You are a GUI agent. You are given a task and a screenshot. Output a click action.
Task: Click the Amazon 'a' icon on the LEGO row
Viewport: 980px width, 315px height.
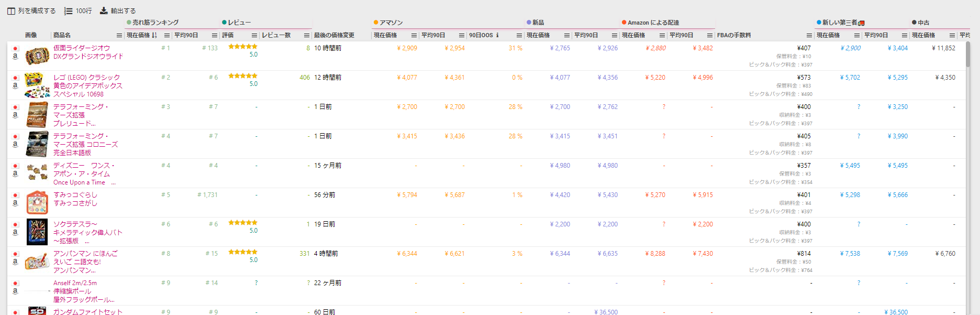click(x=15, y=85)
